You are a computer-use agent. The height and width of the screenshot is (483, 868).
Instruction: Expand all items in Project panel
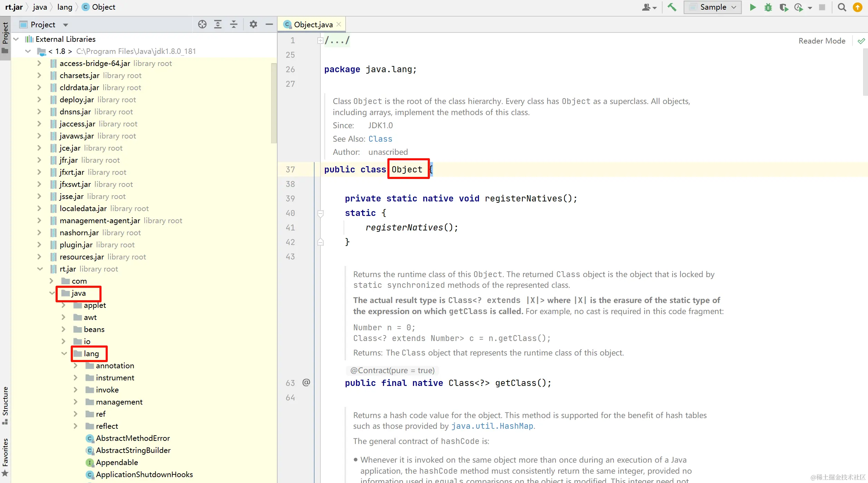(x=218, y=25)
